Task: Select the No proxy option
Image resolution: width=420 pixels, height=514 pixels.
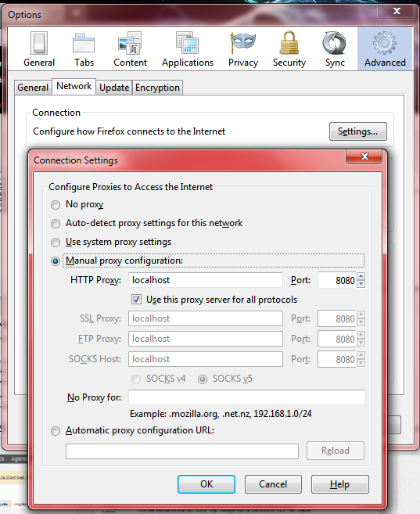Action: (56, 205)
